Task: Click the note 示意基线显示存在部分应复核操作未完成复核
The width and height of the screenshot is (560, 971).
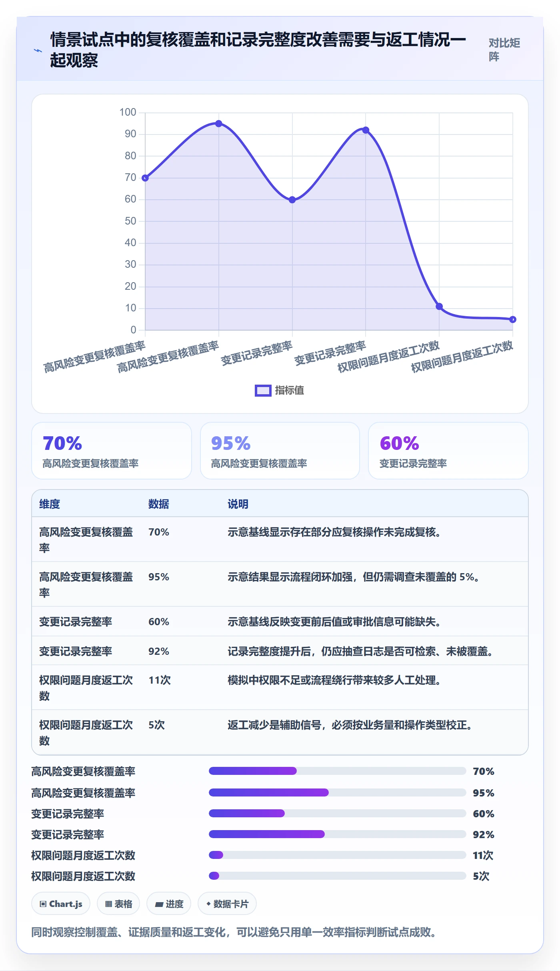Action: [334, 532]
